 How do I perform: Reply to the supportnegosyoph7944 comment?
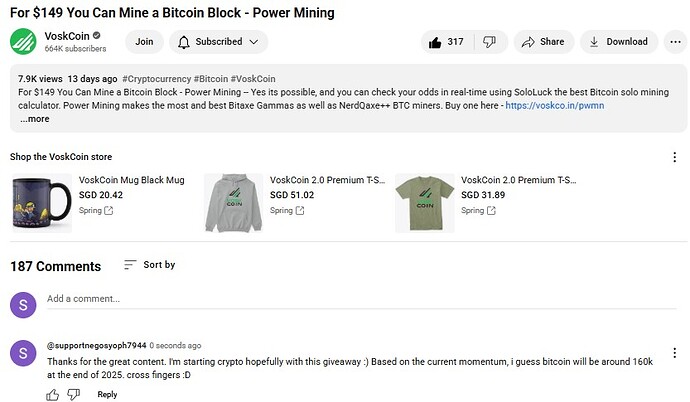click(107, 395)
